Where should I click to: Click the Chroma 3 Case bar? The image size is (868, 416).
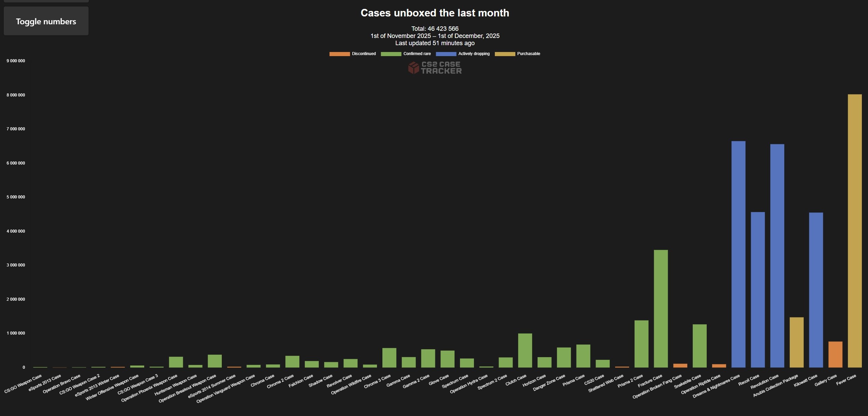point(389,357)
